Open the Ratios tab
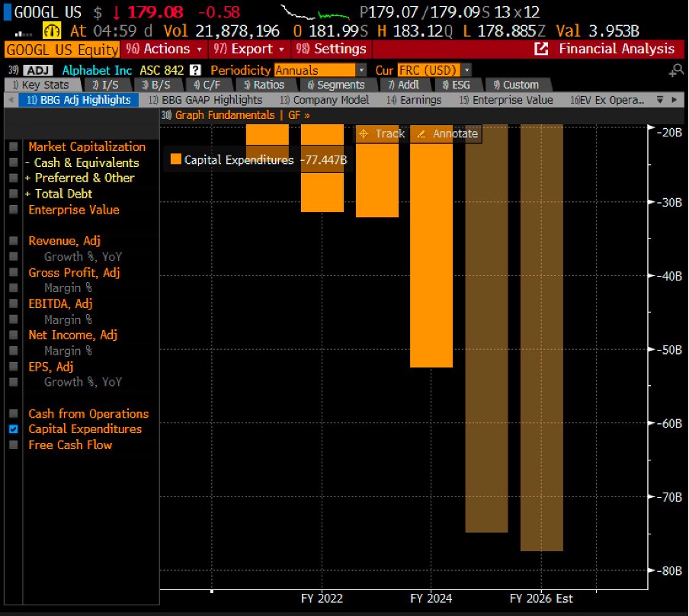The height and width of the screenshot is (616, 689). coord(264,85)
